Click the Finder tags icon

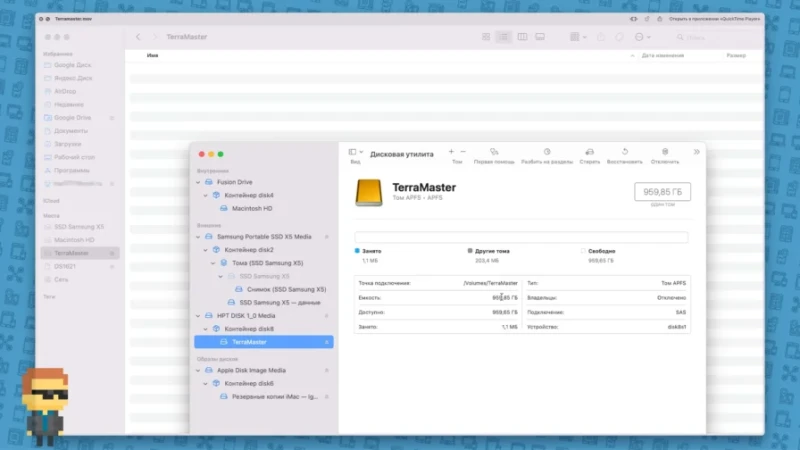(x=619, y=37)
